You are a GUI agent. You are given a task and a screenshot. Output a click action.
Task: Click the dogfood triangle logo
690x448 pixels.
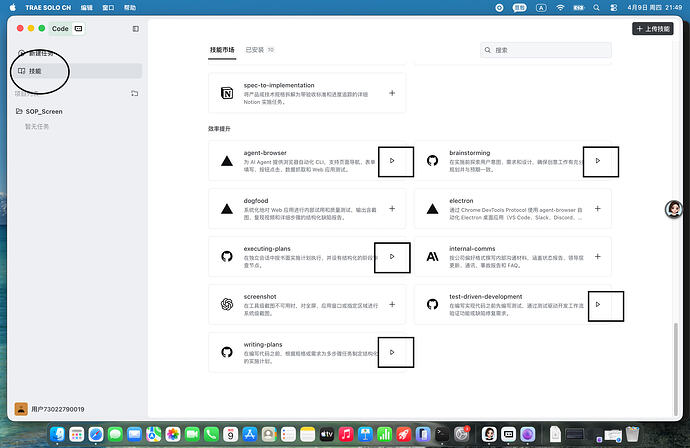(227, 209)
